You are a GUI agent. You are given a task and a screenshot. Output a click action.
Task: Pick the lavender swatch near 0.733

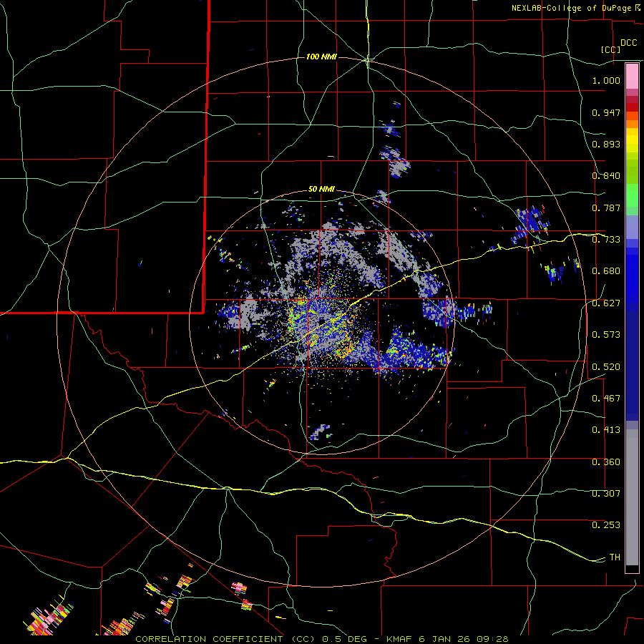click(632, 228)
